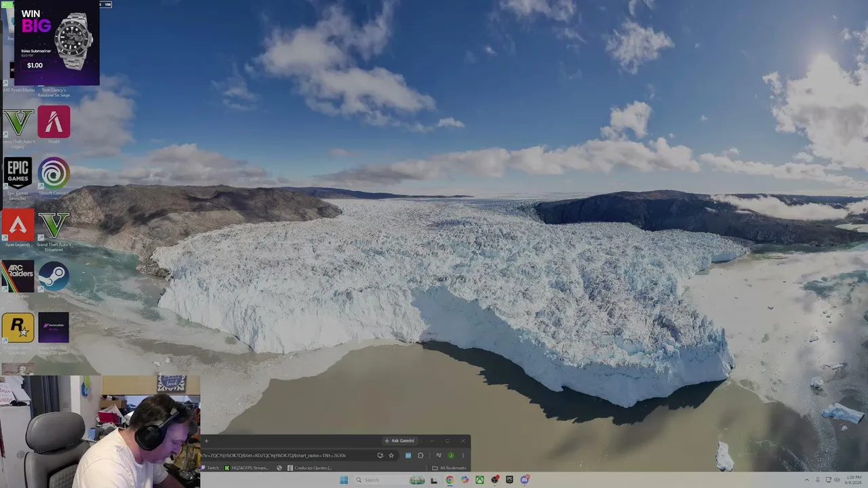Switch to Chrome on the taskbar
The height and width of the screenshot is (488, 868).
tap(450, 480)
